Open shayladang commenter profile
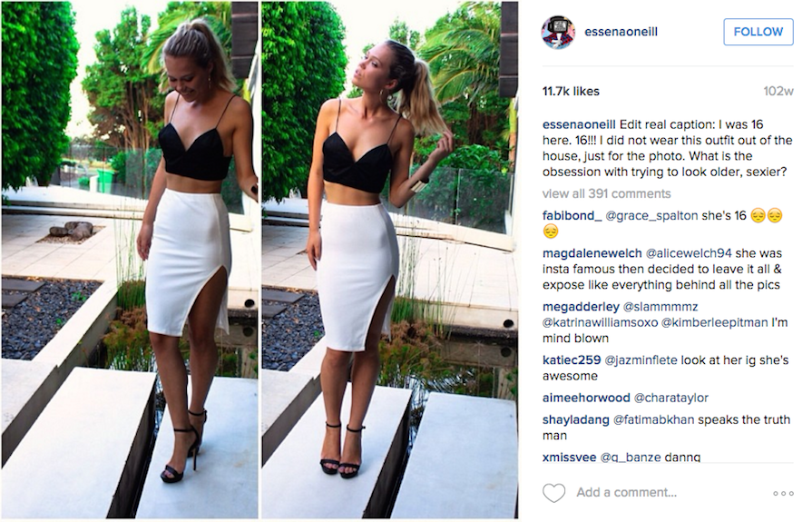812x522 pixels. click(x=575, y=420)
